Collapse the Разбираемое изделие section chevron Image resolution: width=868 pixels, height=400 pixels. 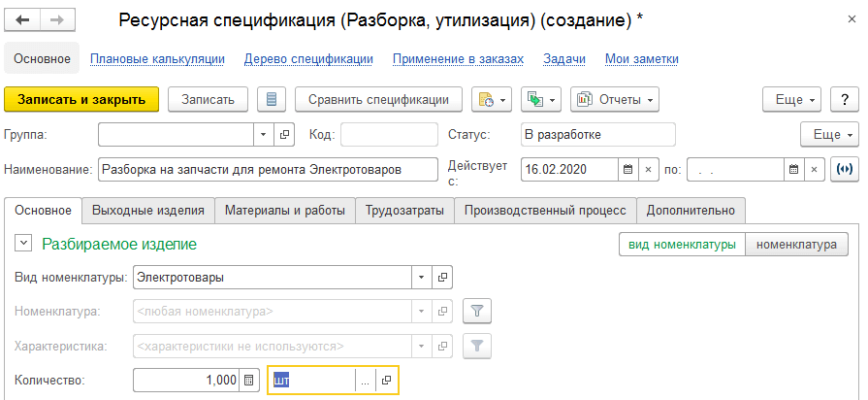[x=23, y=244]
